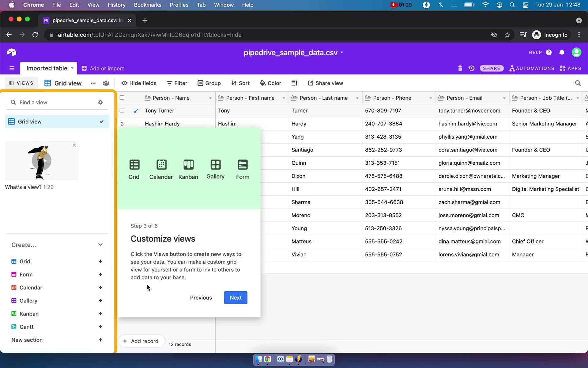Viewport: 588px width, 368px height.
Task: Open the History menu item
Action: point(116,5)
